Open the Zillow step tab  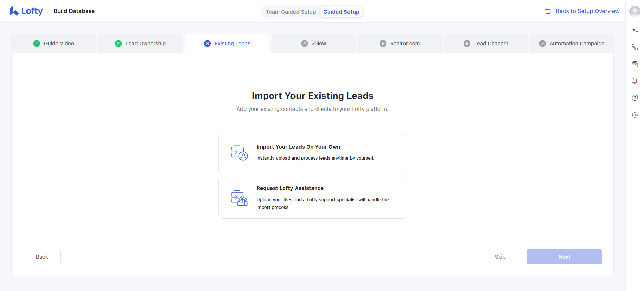(x=314, y=44)
